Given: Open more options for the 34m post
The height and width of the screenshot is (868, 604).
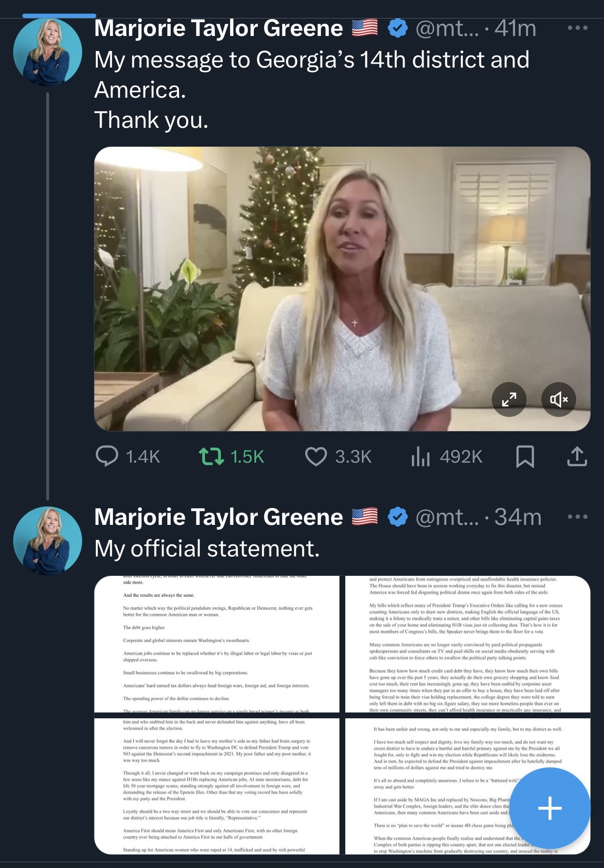Looking at the screenshot, I should tap(577, 516).
